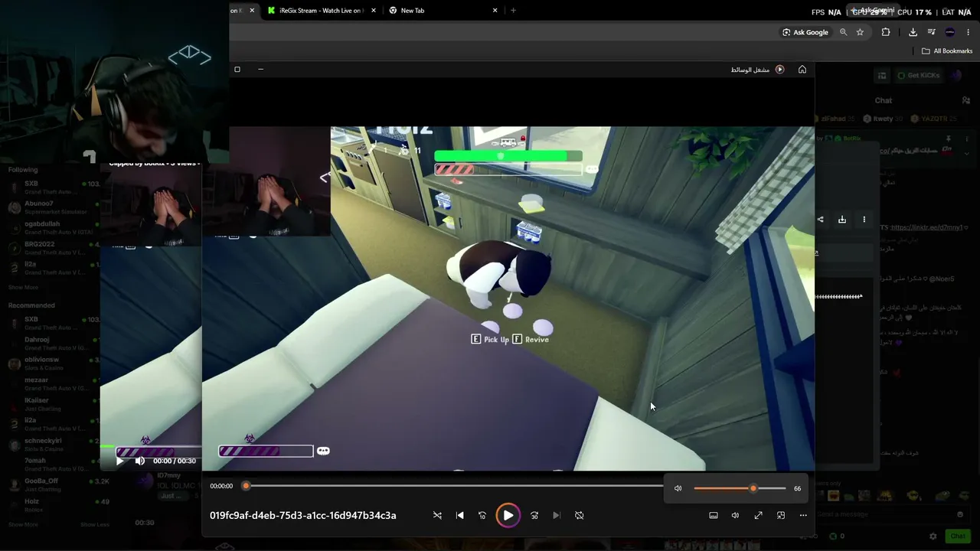The image size is (980, 551).
Task: Open 7omah channel in Recommended
Action: click(54, 465)
